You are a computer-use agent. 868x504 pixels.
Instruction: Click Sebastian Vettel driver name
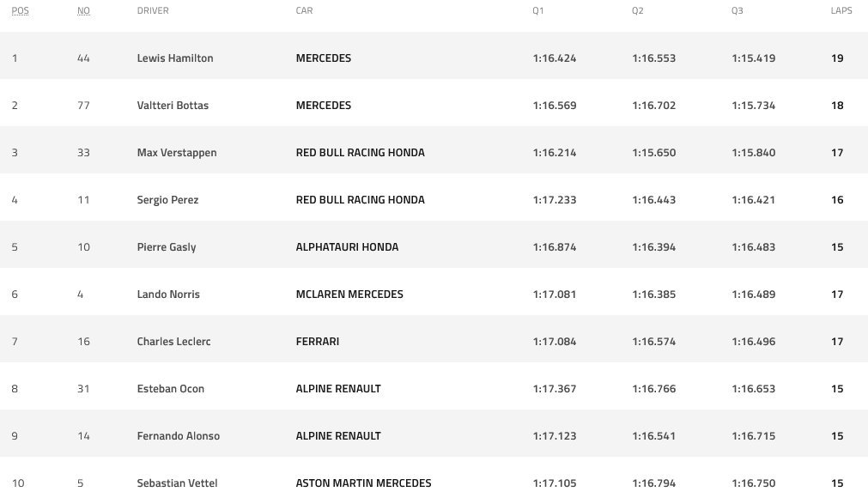(x=176, y=483)
